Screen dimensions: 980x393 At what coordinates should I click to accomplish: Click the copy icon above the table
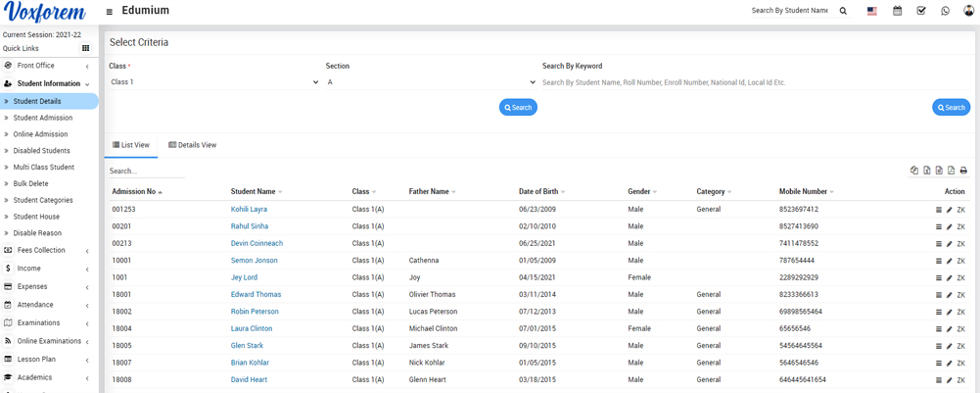click(914, 171)
